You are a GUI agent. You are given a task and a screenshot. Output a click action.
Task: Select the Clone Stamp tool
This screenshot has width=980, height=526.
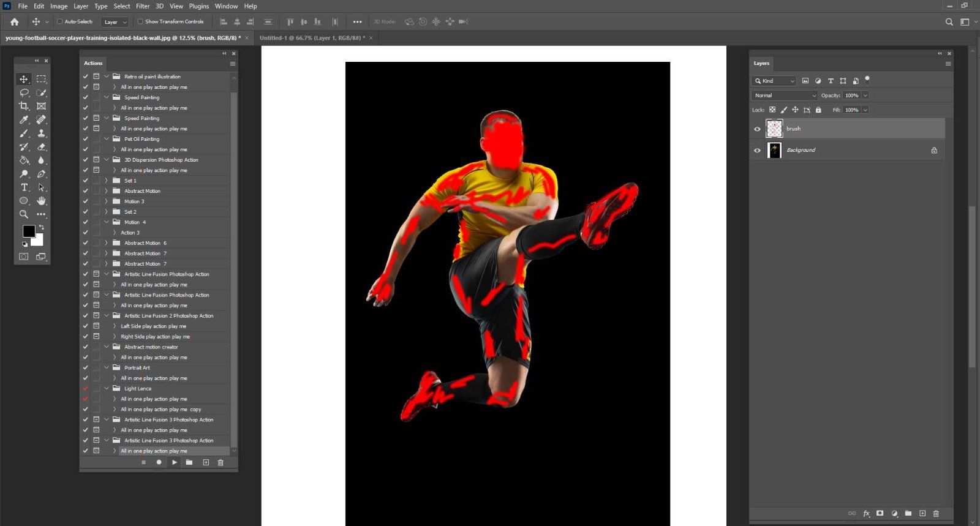41,133
